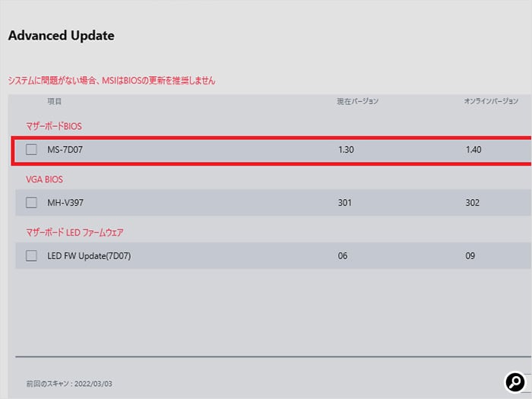Click the 項目 column header
Image resolution: width=532 pixels, height=399 pixels.
(x=54, y=101)
